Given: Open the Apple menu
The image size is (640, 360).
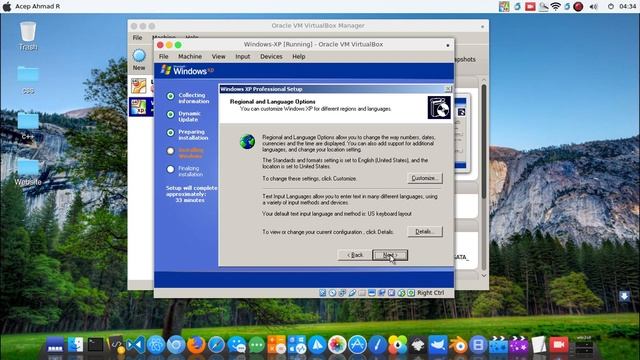Looking at the screenshot, I should click(x=7, y=6).
